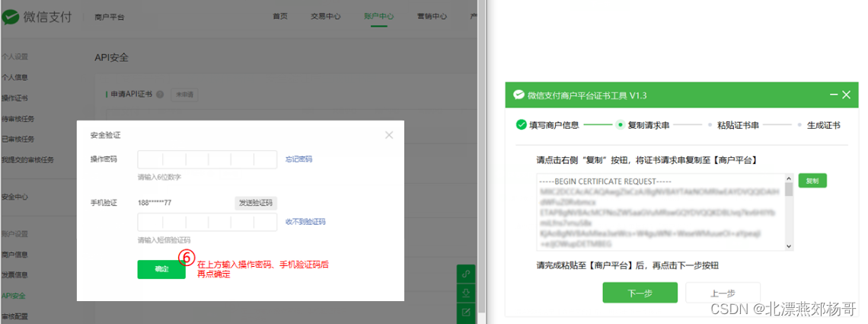Viewport: 868px width, 324px height.
Task: Click the green download icon floating button
Action: pyautogui.click(x=466, y=293)
